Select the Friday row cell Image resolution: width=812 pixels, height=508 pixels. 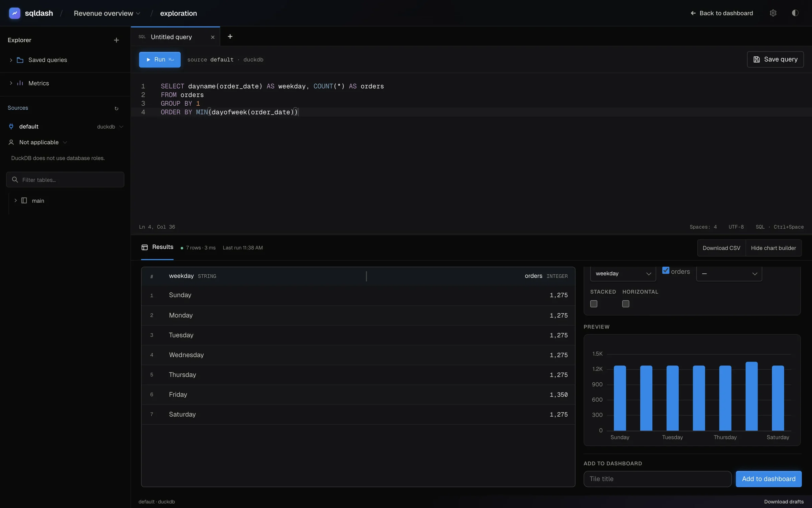[178, 395]
